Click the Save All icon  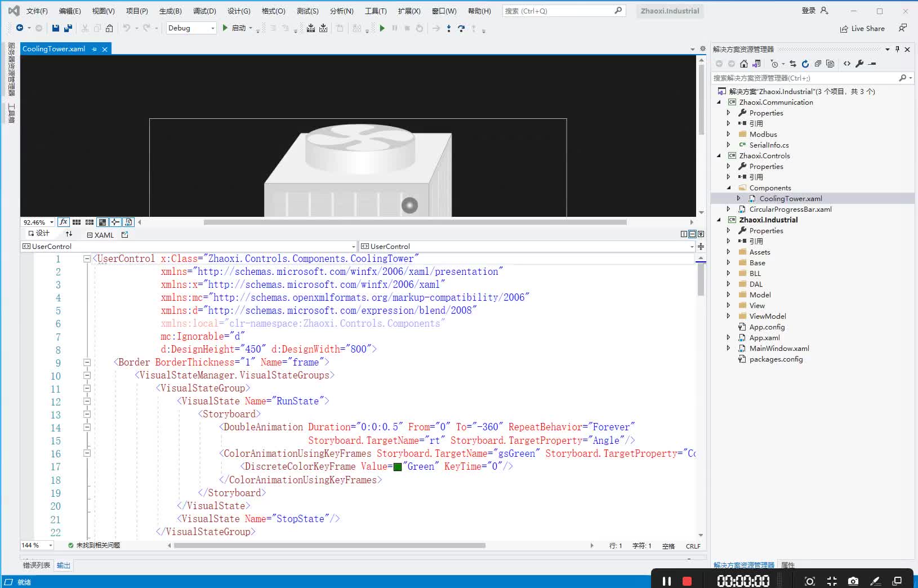tap(68, 28)
